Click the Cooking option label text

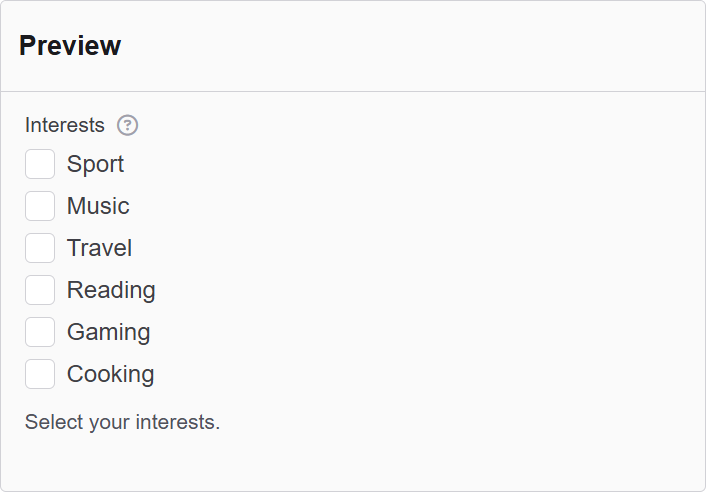point(110,374)
